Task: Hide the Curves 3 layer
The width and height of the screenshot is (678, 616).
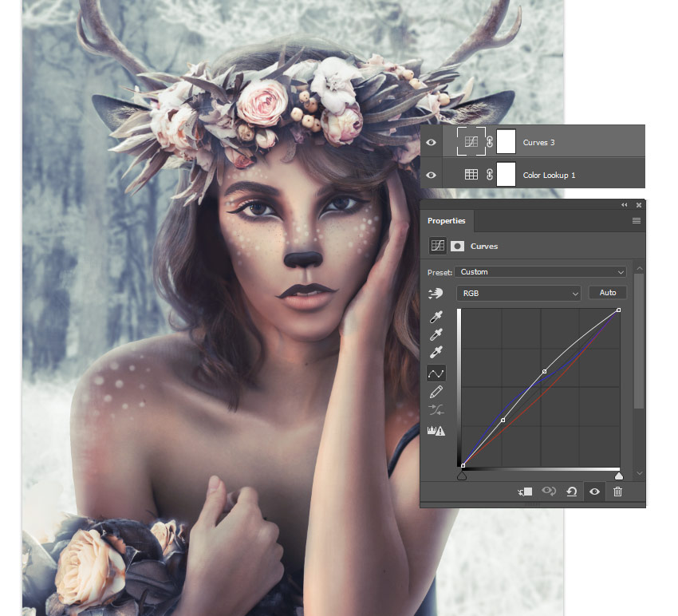Action: click(x=431, y=142)
